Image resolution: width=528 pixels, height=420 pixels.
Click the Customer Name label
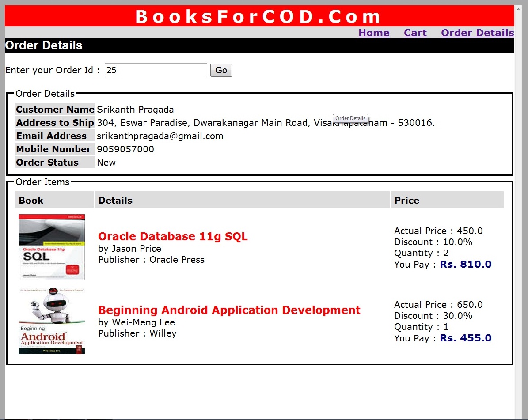55,110
